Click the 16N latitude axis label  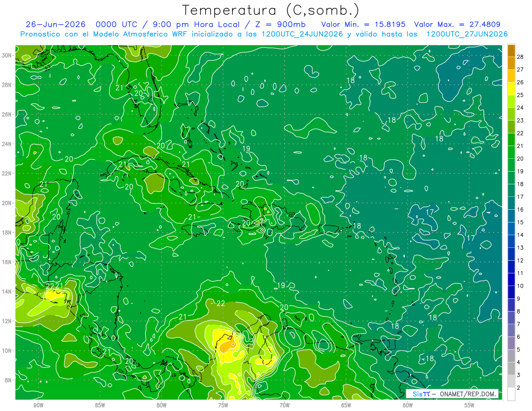(7, 262)
